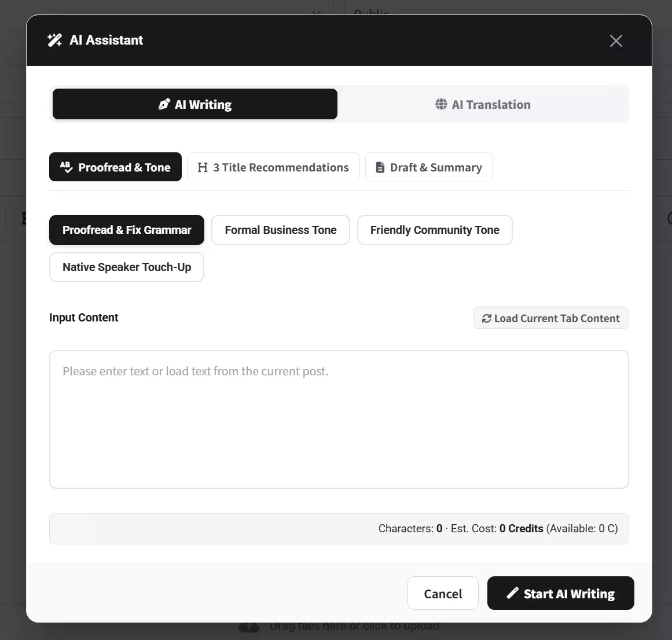
Task: Click the Cancel button
Action: pyautogui.click(x=443, y=593)
